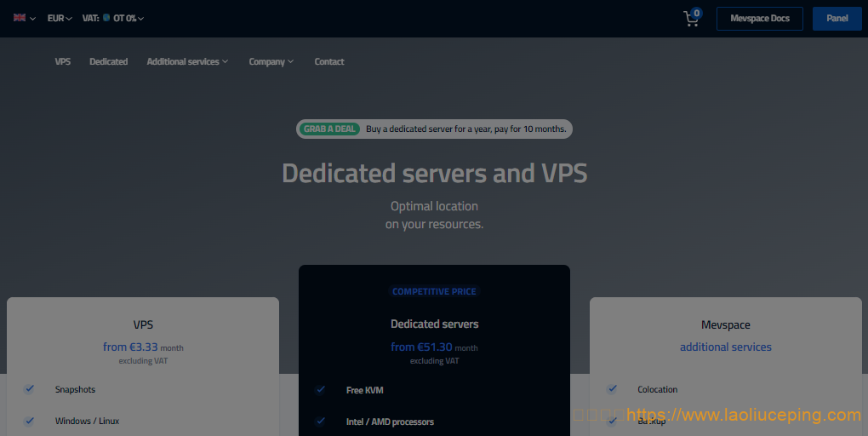Screen dimensions: 868x436
Task: Expand the Additional services menu
Action: click(187, 61)
